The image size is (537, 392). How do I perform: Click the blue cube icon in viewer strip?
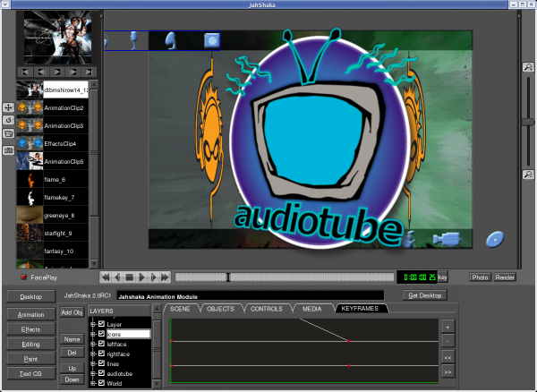[211, 40]
